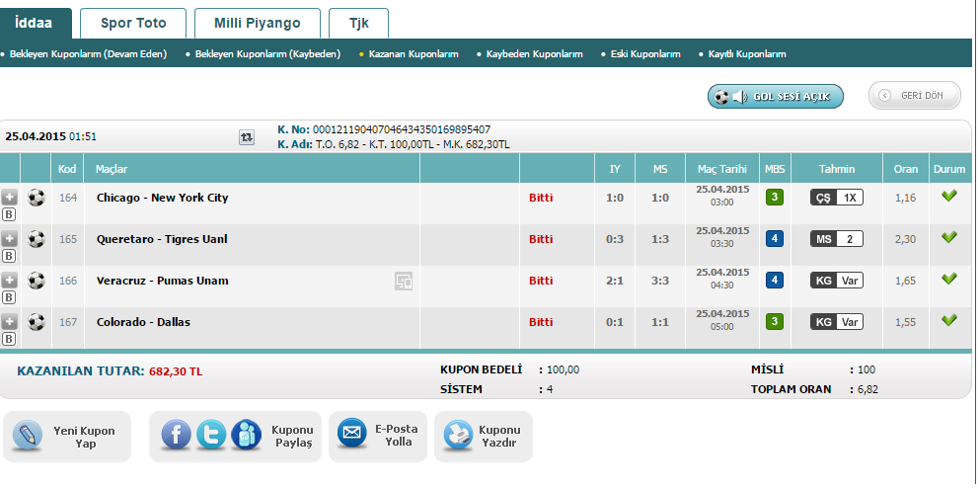
Task: Toggle the Gol Sesi Açık sound button
Action: 776,97
